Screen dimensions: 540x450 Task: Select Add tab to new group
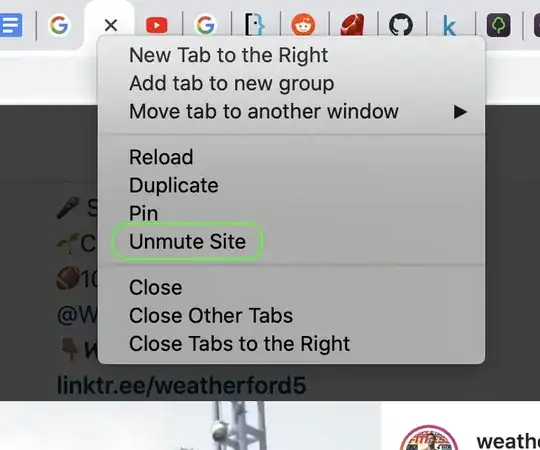[231, 83]
